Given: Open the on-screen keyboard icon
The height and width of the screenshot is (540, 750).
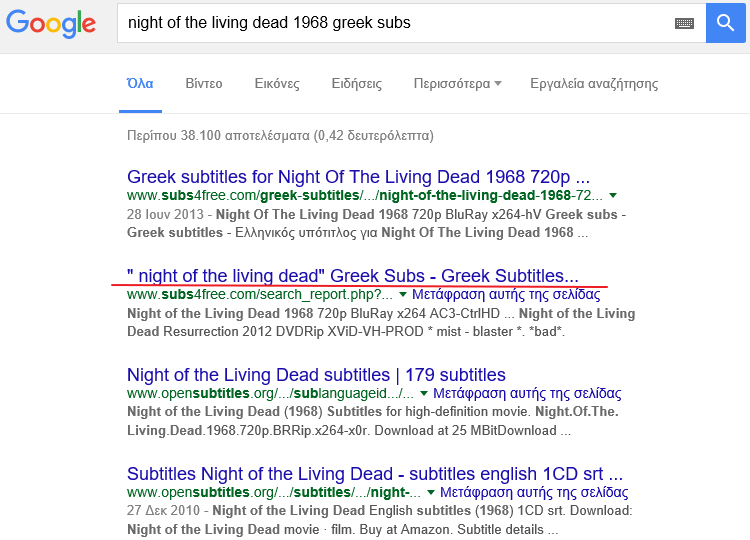Looking at the screenshot, I should click(x=684, y=23).
